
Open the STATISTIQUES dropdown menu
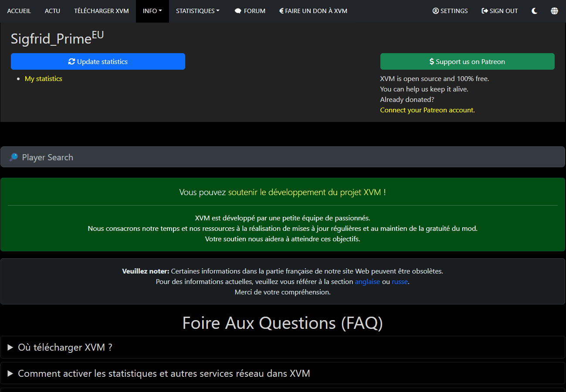tap(197, 10)
